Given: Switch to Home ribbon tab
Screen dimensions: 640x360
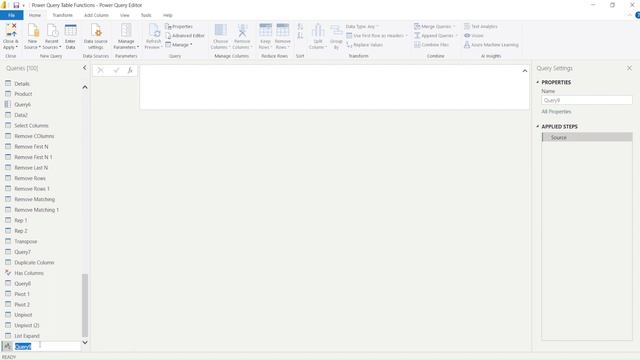Looking at the screenshot, I should point(35,15).
